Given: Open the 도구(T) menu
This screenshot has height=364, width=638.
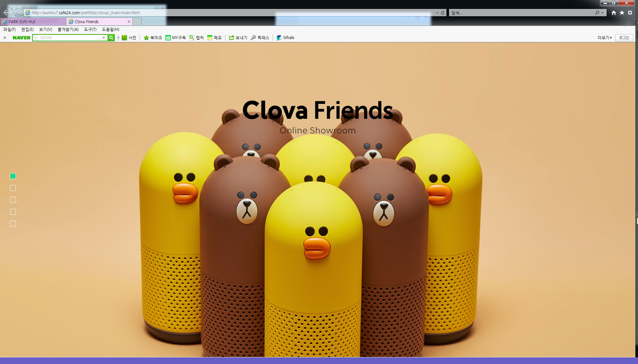Looking at the screenshot, I should pyautogui.click(x=90, y=29).
